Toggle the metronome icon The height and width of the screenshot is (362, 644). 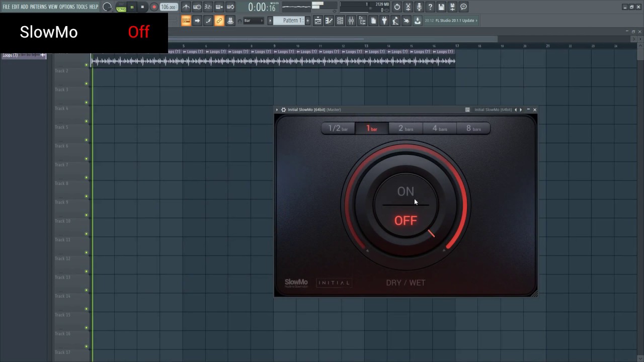(186, 7)
